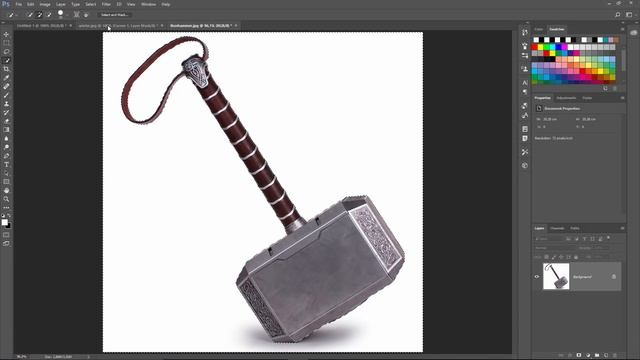Screen dimensions: 640x360
Task: Pick the yellow swatch next to red
Action: point(540,47)
